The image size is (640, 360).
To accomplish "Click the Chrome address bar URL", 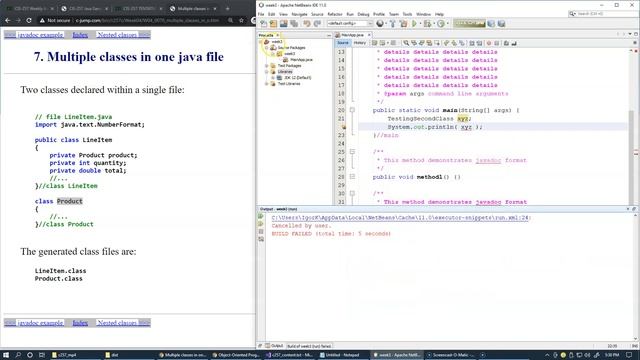I will pos(147,20).
